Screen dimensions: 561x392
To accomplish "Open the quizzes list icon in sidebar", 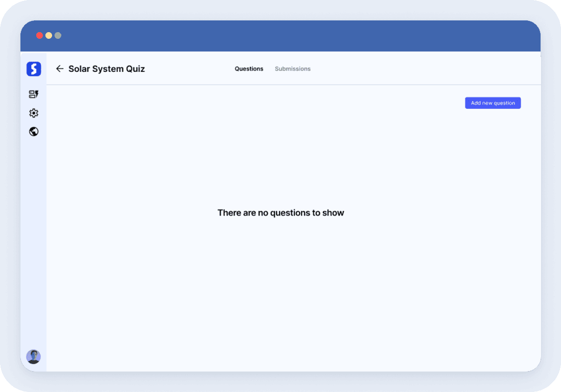I will (34, 94).
